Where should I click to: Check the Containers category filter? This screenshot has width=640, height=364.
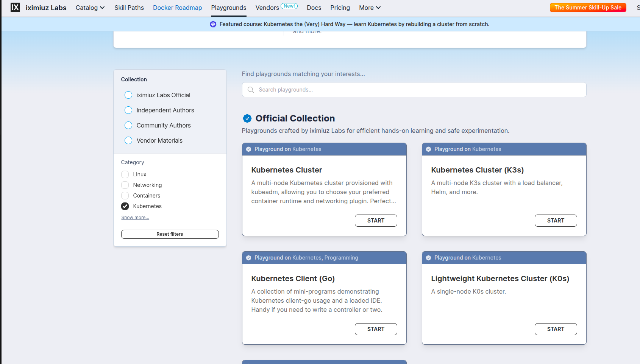pos(125,196)
